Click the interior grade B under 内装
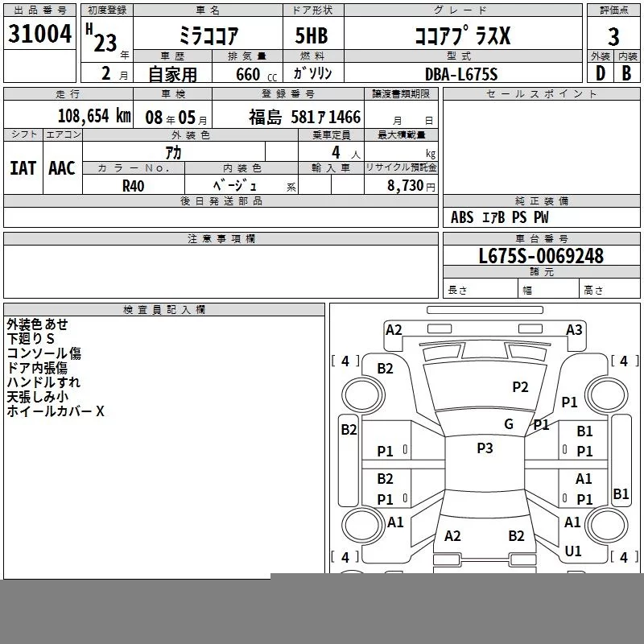This screenshot has width=644, height=644. (x=626, y=73)
